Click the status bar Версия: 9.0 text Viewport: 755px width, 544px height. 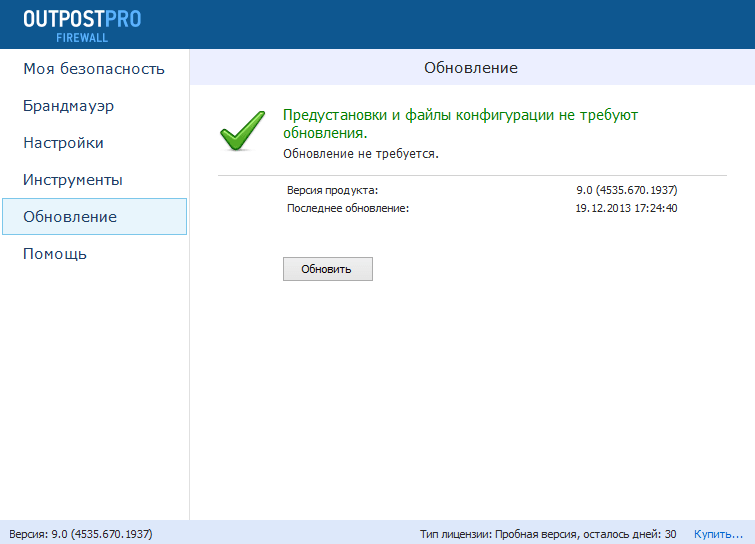[81, 534]
